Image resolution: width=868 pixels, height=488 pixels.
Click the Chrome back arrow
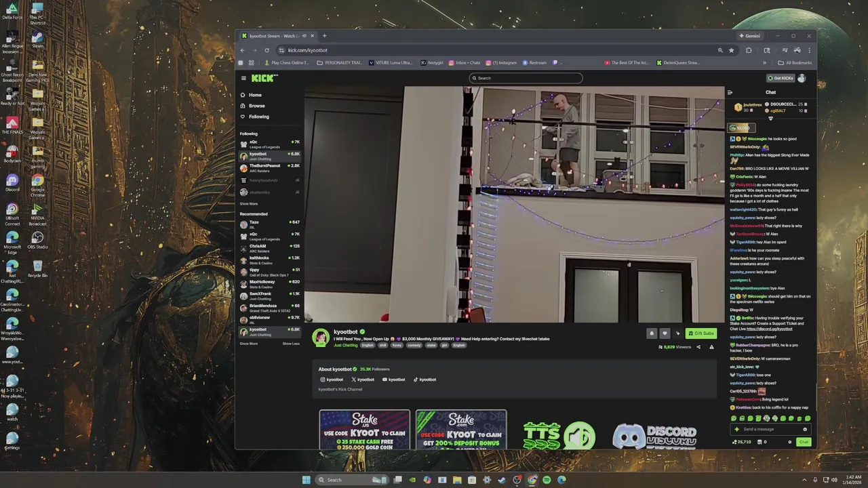242,50
